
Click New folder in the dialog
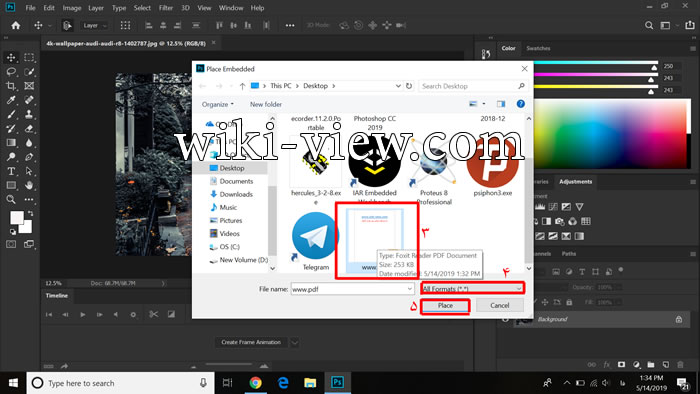(x=266, y=104)
